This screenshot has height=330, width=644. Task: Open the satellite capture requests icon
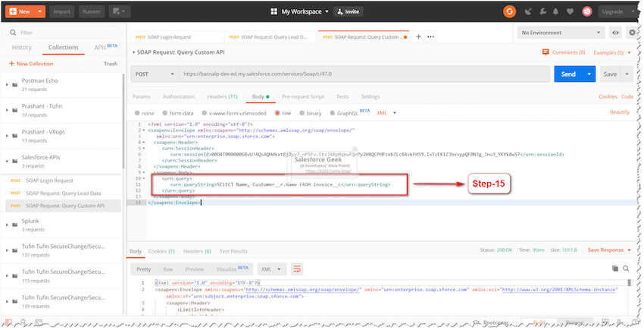[x=528, y=11]
